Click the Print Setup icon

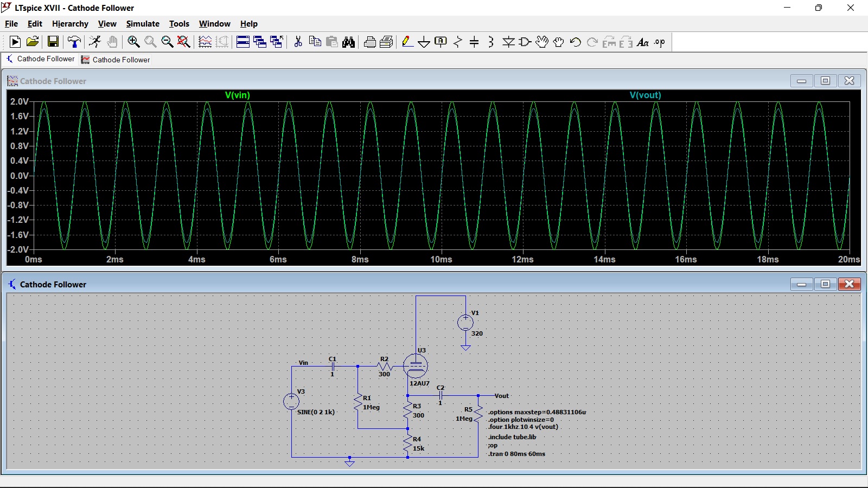click(x=387, y=42)
